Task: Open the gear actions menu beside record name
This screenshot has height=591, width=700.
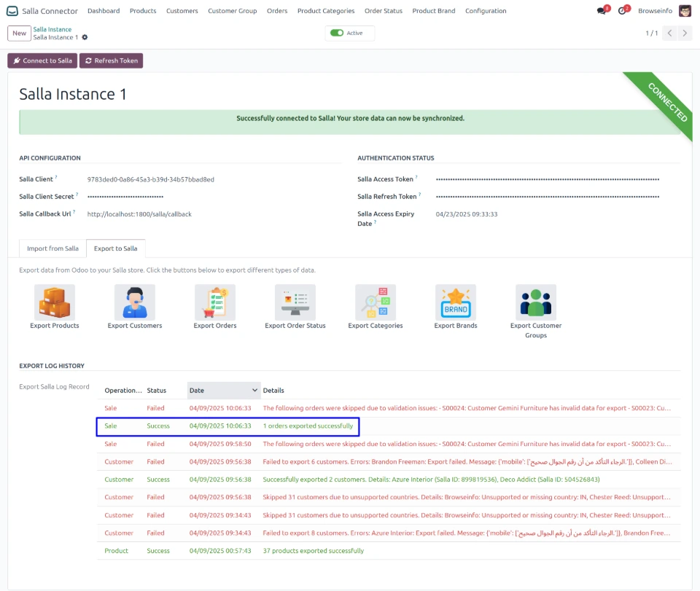Action: (85, 37)
